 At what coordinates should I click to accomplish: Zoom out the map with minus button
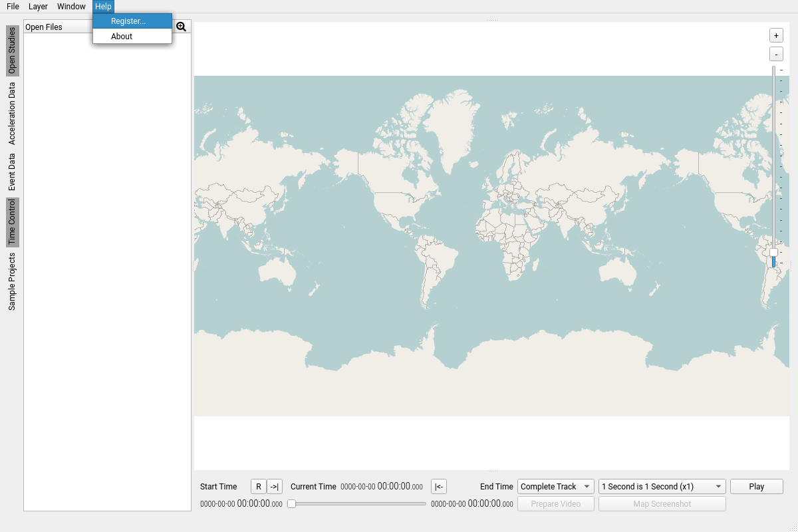click(x=776, y=55)
